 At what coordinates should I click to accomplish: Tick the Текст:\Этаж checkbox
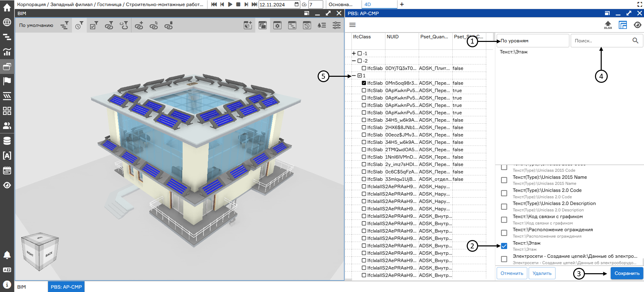pos(504,246)
